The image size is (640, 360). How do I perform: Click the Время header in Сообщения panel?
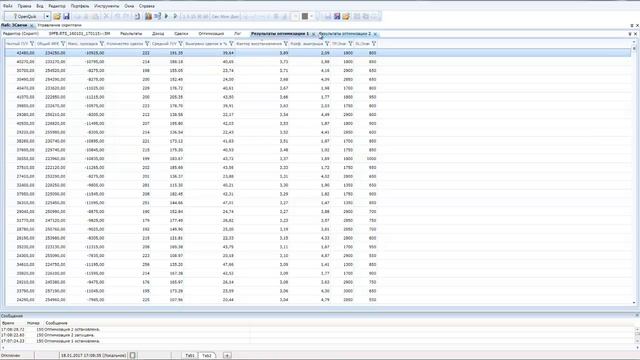pyautogui.click(x=8, y=323)
